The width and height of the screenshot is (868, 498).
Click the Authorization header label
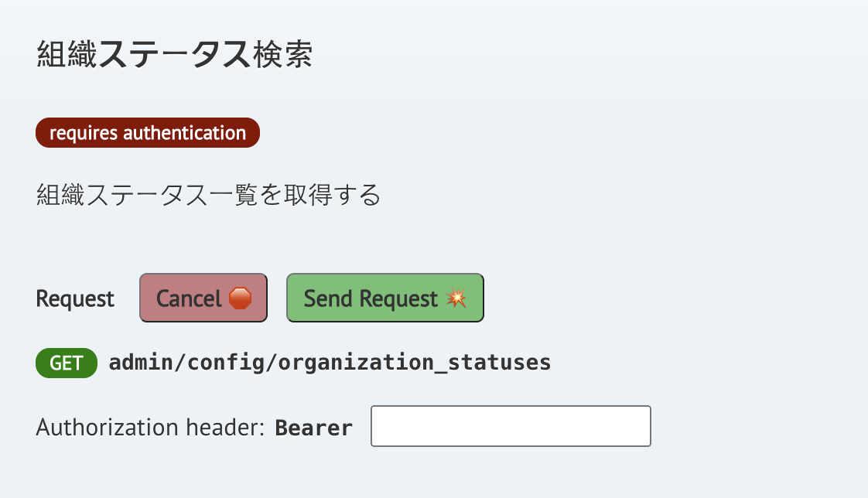(x=151, y=427)
